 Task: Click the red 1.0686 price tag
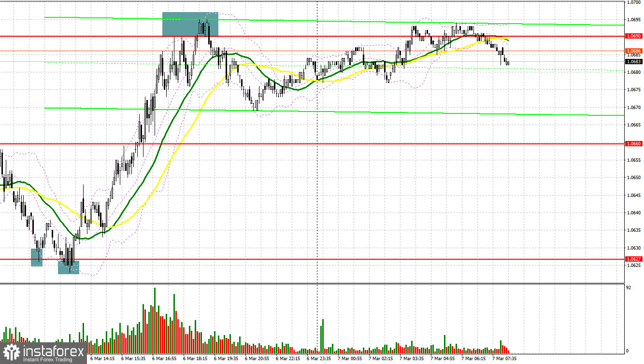coord(633,51)
